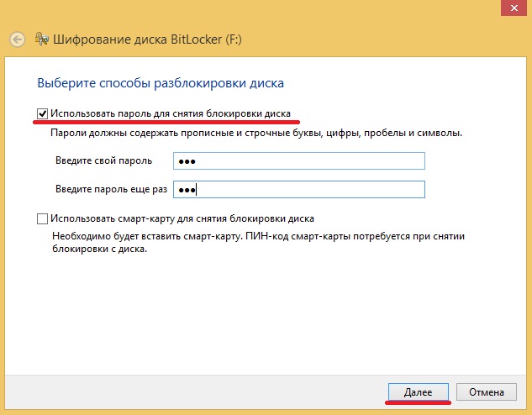The height and width of the screenshot is (415, 532).
Task: Click the heading 'Выберите способы разблокировки диска'
Action: tap(161, 83)
